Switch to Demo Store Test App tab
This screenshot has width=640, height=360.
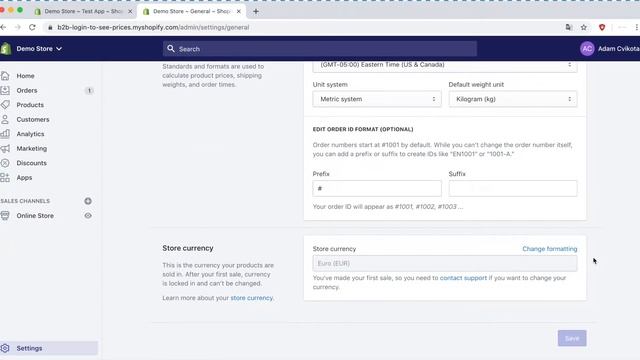[x=83, y=11]
